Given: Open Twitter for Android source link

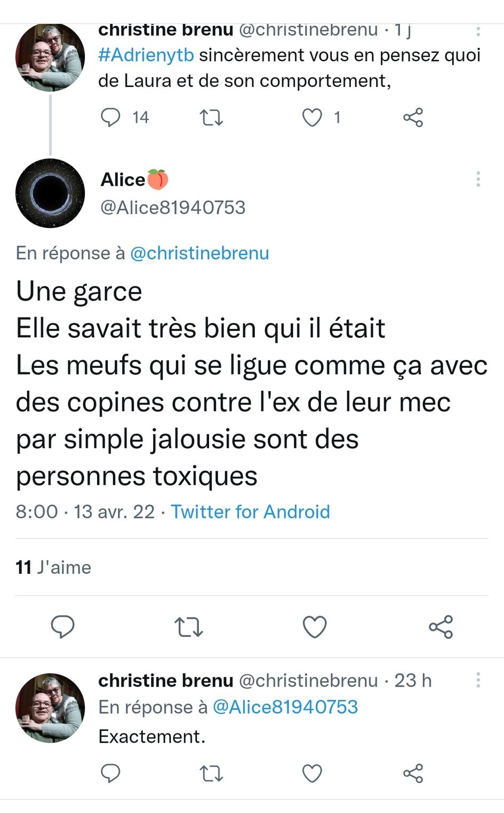Looking at the screenshot, I should (x=250, y=511).
